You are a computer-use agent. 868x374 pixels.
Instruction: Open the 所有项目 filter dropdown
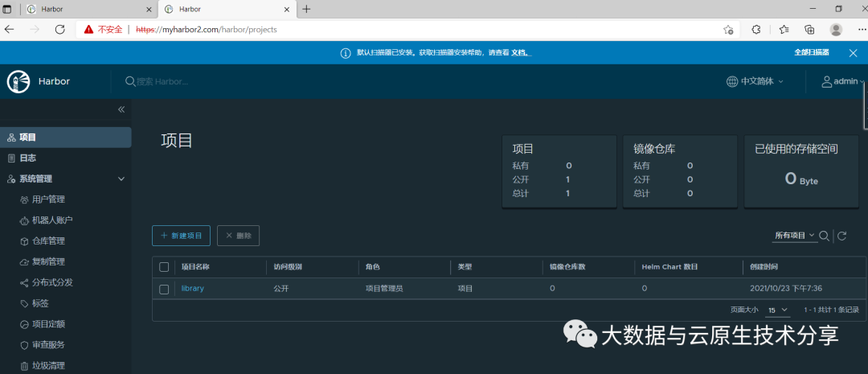[x=795, y=236]
